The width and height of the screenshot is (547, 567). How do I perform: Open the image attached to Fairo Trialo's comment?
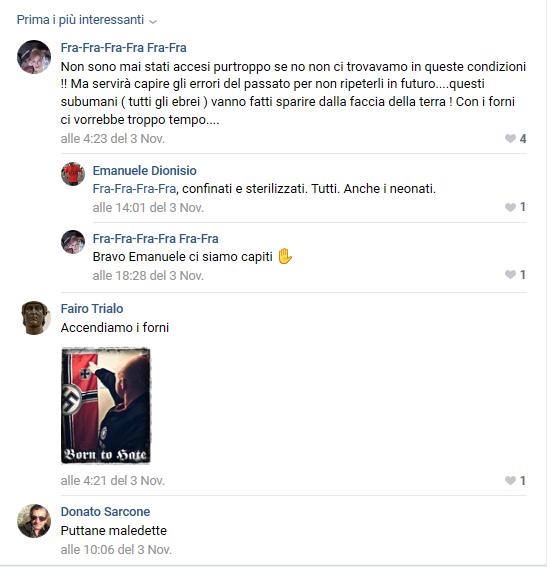(106, 405)
